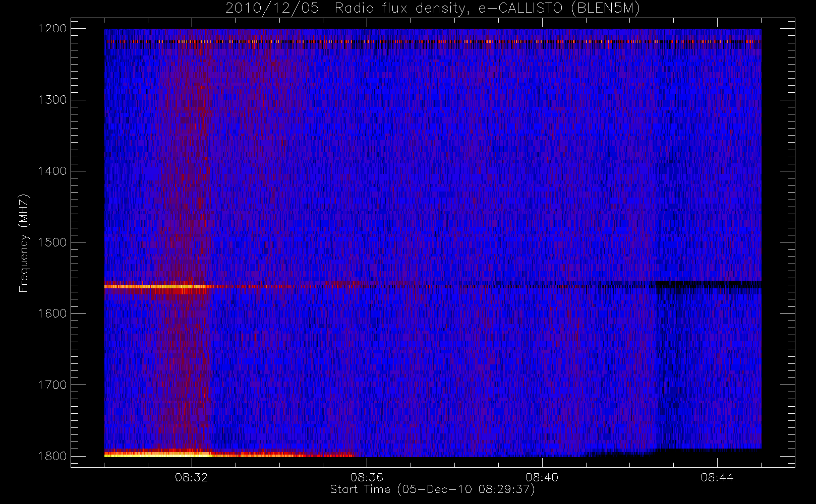Click the 1700 frequency tick label
This screenshot has width=816, height=504.
click(x=52, y=385)
